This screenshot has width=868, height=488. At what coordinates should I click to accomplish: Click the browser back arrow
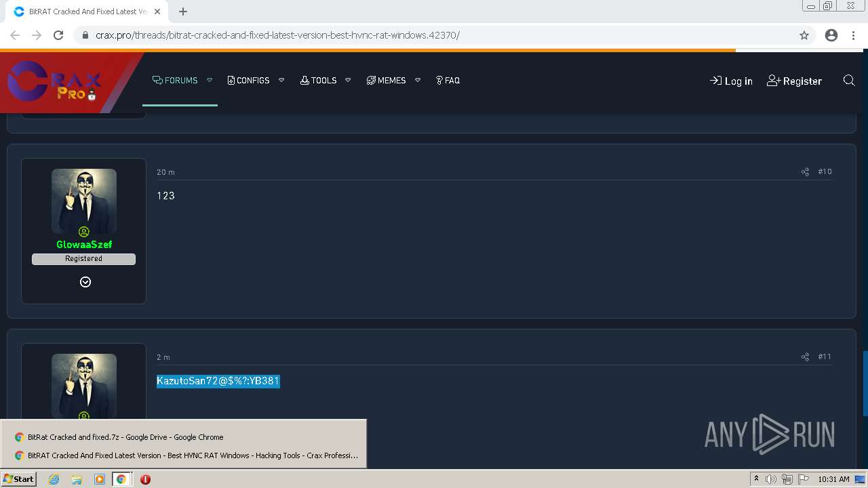(15, 35)
